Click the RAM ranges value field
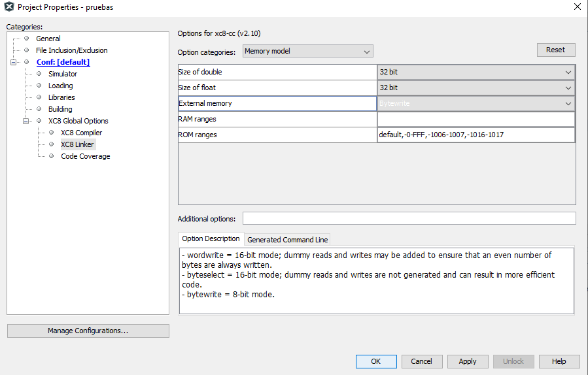This screenshot has height=375, width=588. tap(476, 119)
